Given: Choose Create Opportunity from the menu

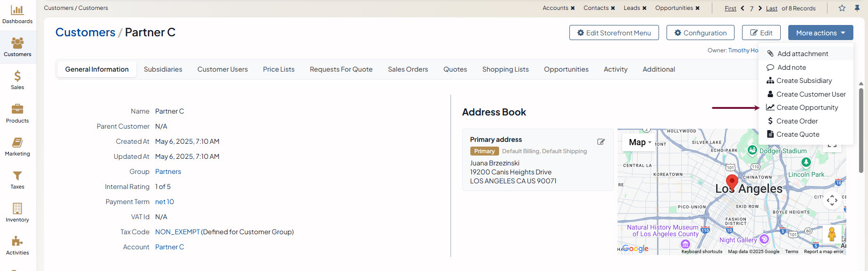Looking at the screenshot, I should (x=807, y=107).
